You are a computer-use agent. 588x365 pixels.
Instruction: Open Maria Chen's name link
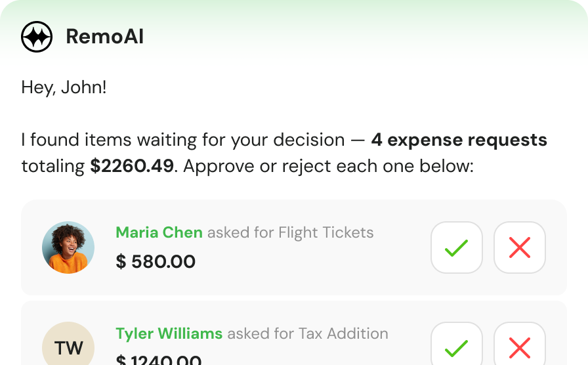point(159,232)
